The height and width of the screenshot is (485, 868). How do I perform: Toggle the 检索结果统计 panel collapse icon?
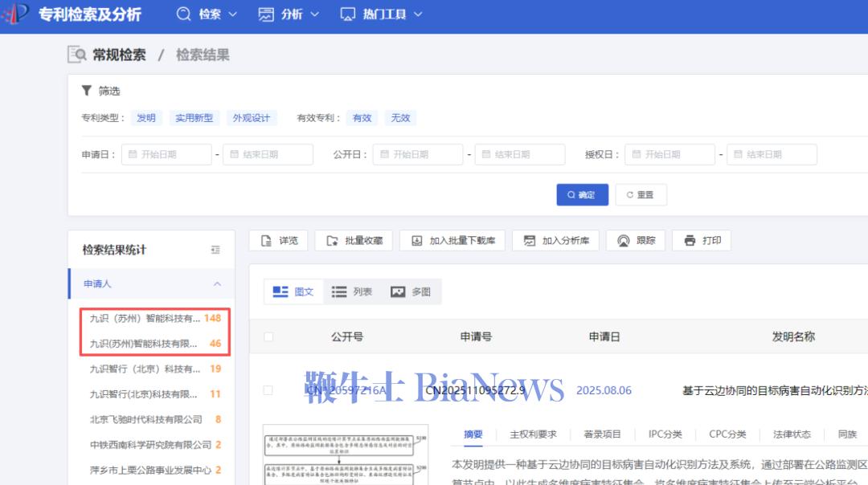tap(215, 250)
